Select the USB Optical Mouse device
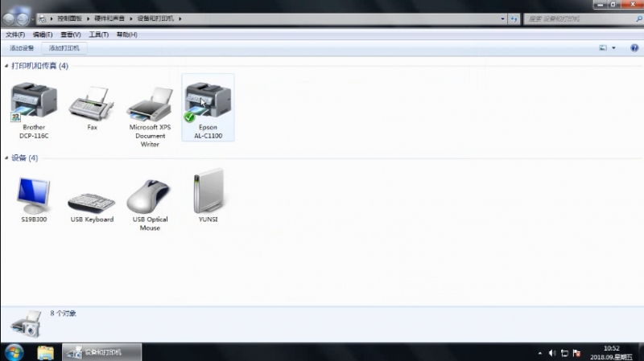 pyautogui.click(x=149, y=196)
